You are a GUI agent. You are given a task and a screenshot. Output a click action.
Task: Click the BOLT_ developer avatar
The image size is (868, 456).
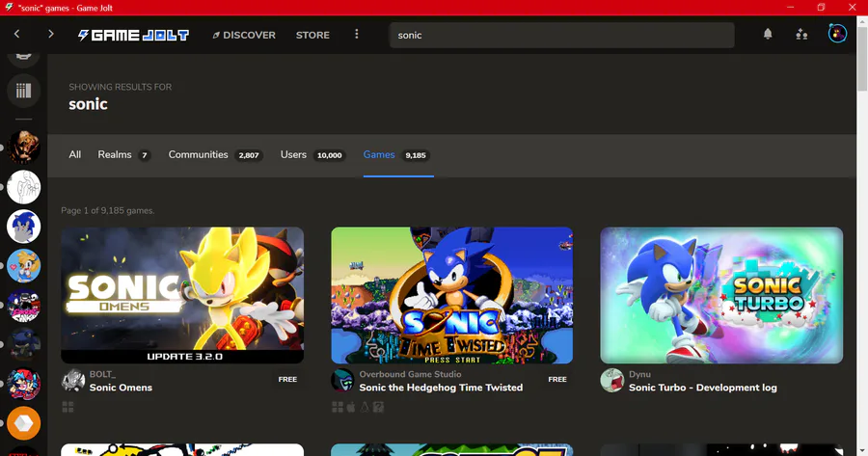click(x=73, y=381)
